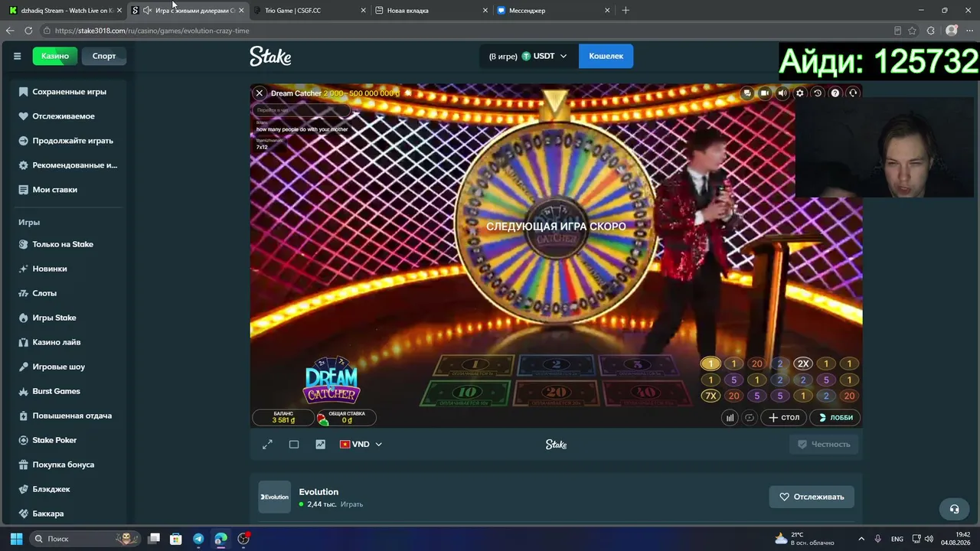Open Покупка бонуса category
980x551 pixels.
[x=64, y=465]
